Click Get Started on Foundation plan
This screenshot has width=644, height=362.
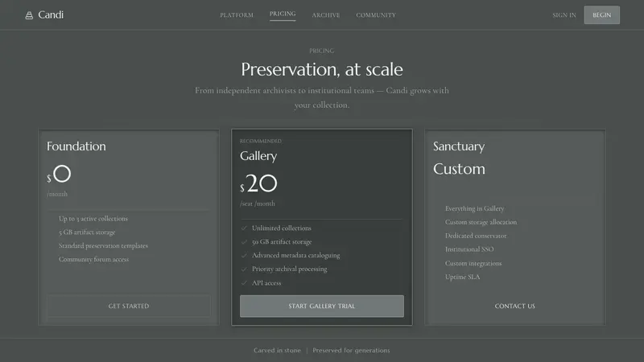(x=129, y=306)
